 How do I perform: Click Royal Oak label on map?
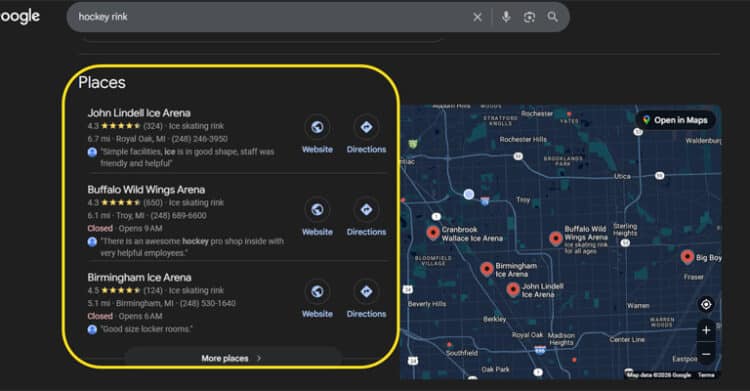tap(528, 335)
